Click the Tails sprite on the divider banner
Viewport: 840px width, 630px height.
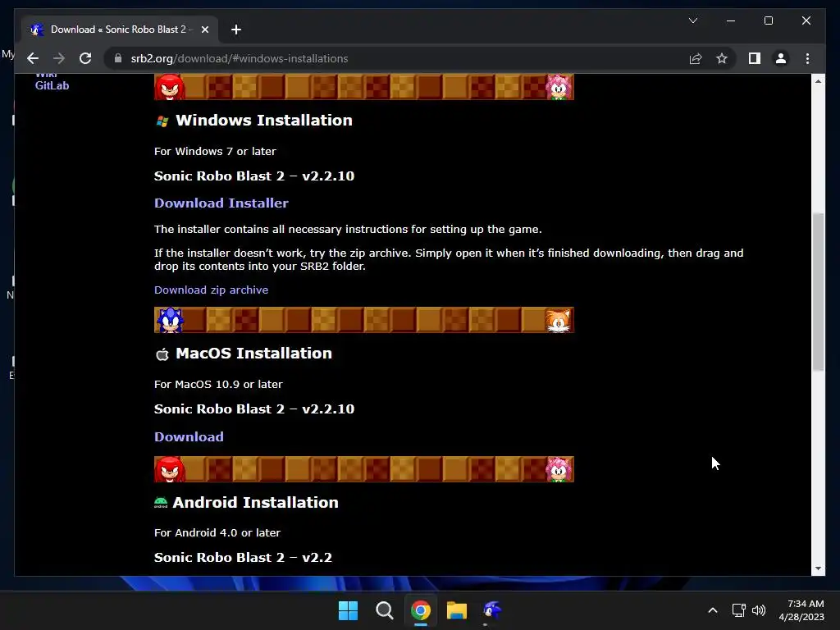(x=558, y=321)
